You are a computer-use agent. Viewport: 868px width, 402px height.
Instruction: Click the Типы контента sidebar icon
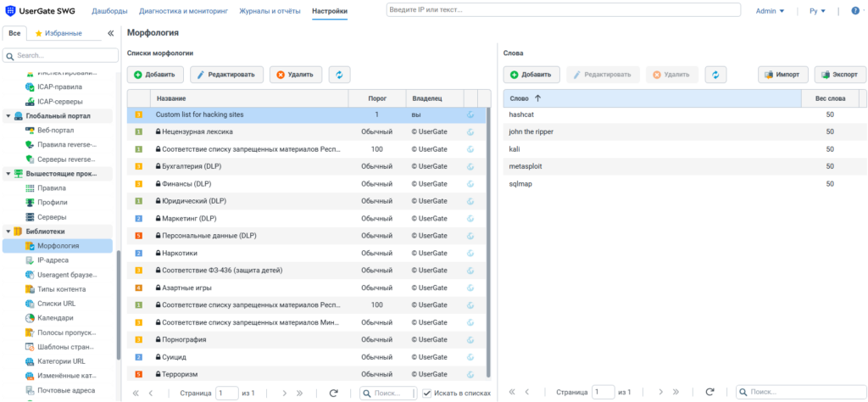point(30,289)
